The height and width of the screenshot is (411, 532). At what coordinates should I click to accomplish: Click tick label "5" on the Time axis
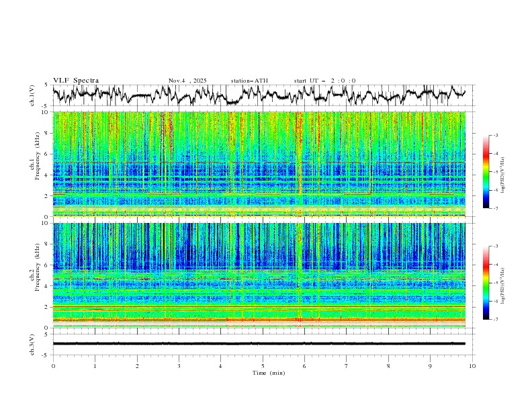coord(263,366)
